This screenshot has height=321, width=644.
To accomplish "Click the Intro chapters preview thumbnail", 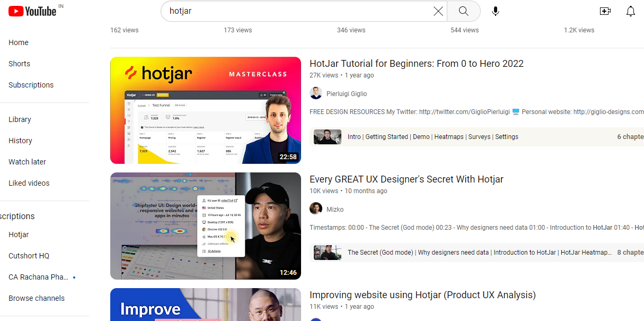I will 328,137.
